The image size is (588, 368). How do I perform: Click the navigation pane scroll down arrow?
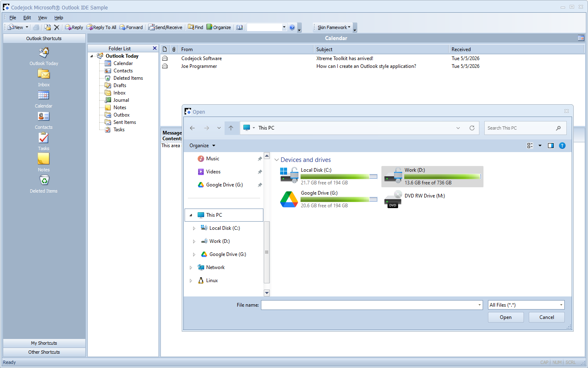[267, 293]
